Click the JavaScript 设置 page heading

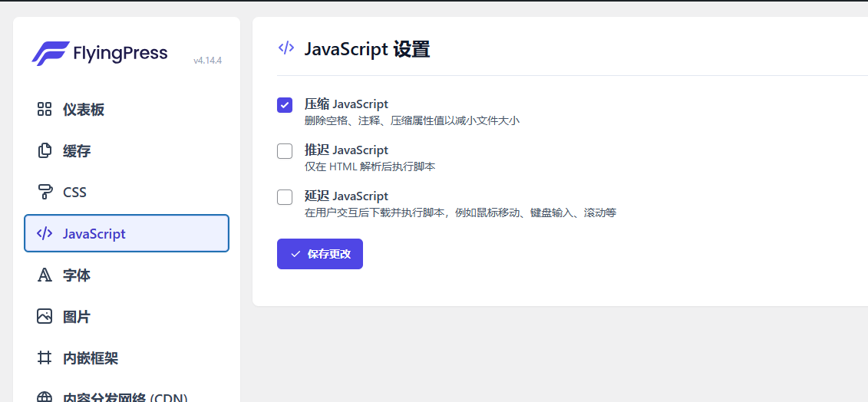(367, 49)
